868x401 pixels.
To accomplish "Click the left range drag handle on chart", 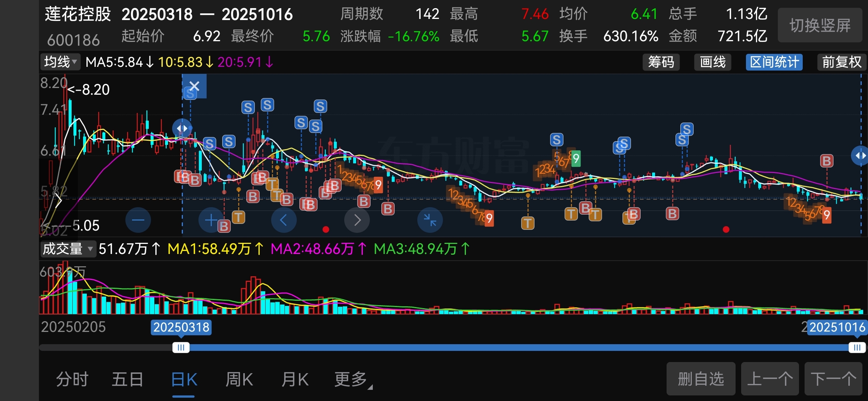I will click(x=182, y=128).
